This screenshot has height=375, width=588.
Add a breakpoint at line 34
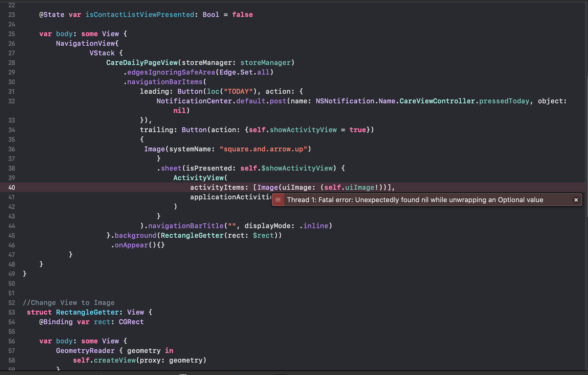click(12, 130)
